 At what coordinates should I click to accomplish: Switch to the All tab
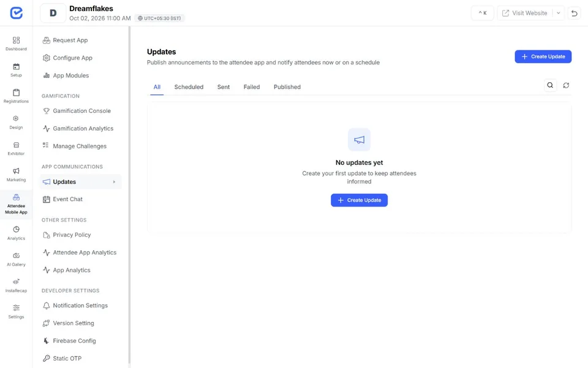pyautogui.click(x=157, y=87)
